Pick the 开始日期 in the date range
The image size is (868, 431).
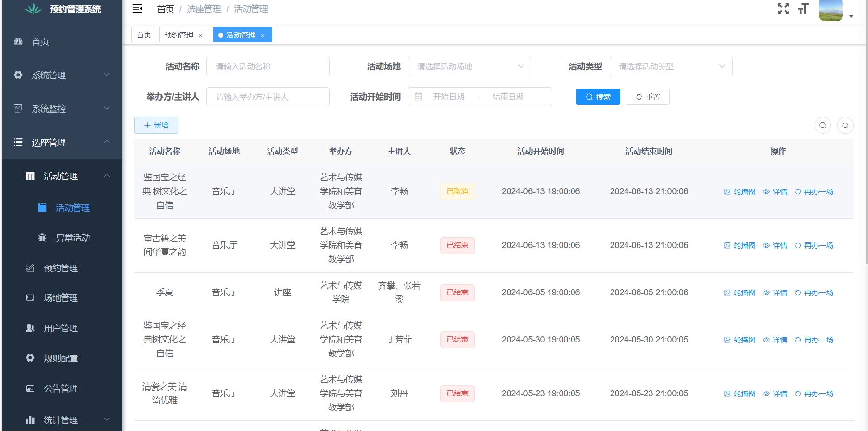coord(448,97)
